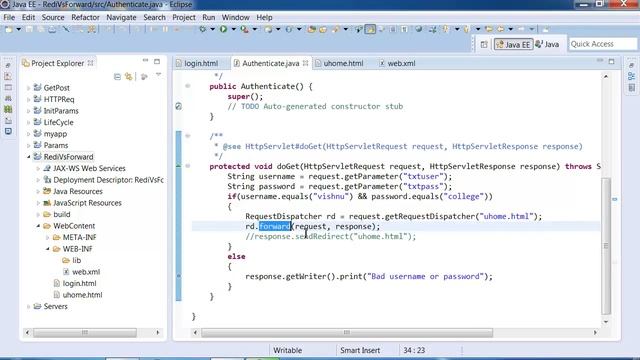Click the Back navigation arrow icon

click(500, 29)
